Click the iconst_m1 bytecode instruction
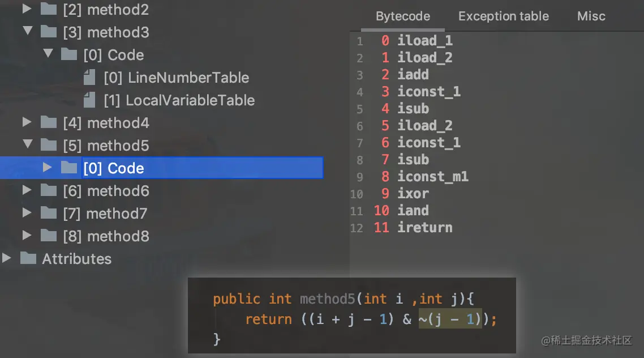Viewport: 644px width, 358px height. (x=432, y=177)
